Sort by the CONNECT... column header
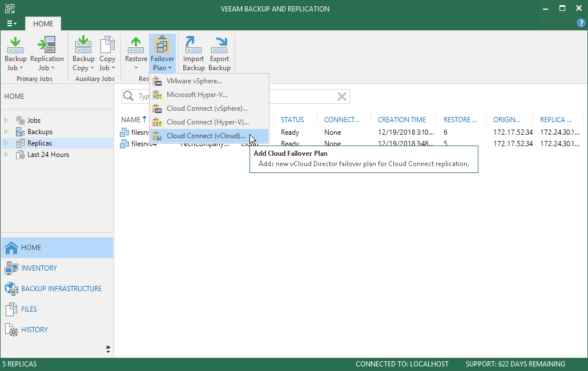This screenshot has width=588, height=371. (x=341, y=119)
